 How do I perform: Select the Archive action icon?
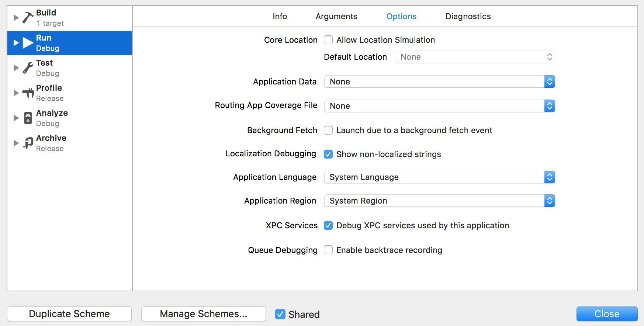(28, 143)
